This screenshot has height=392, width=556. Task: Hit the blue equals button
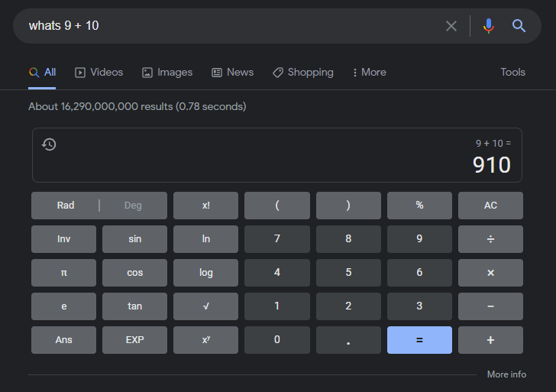pos(419,340)
